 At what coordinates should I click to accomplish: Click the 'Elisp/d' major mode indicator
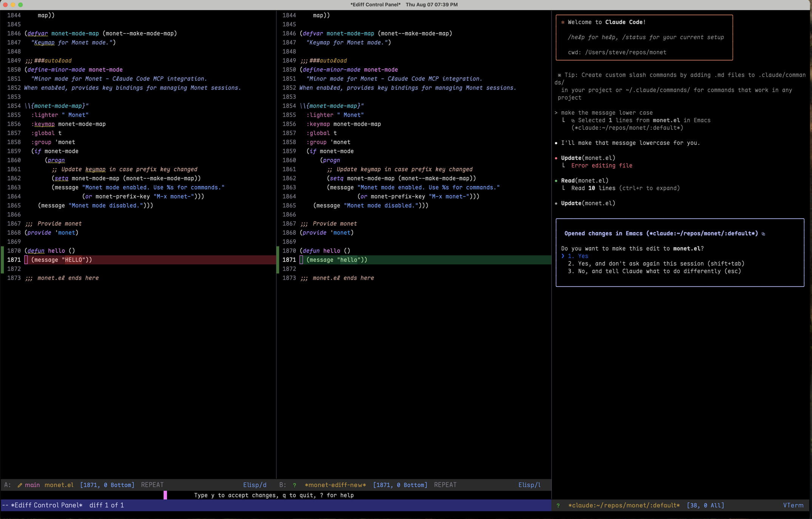click(255, 485)
